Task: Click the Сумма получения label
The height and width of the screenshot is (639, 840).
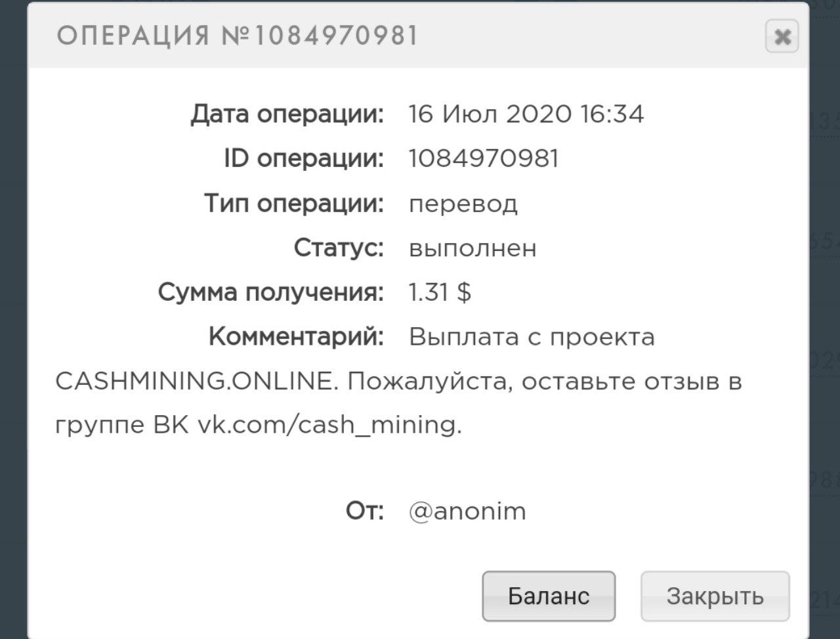Action: coord(270,293)
